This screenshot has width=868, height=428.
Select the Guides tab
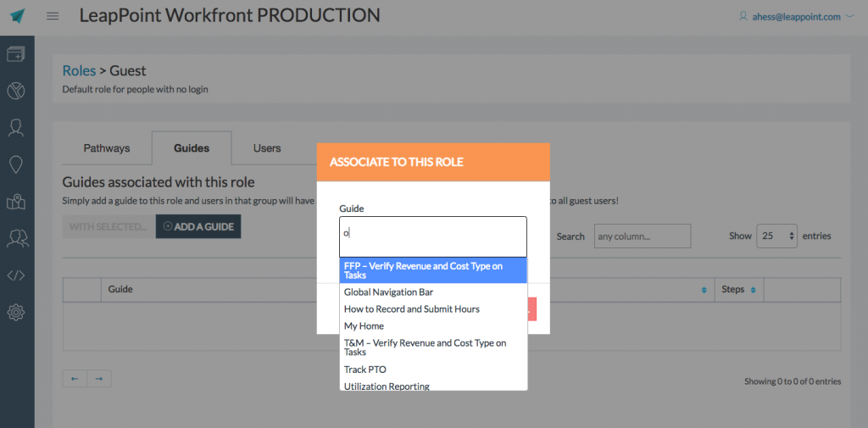point(192,148)
